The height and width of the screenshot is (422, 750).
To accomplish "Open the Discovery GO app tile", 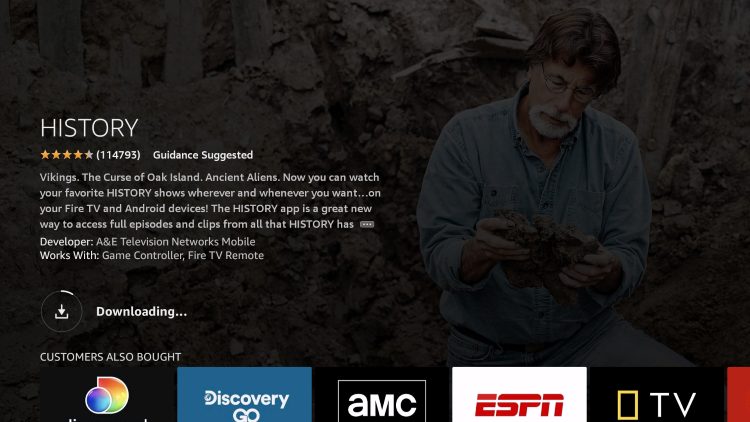I will click(x=244, y=395).
